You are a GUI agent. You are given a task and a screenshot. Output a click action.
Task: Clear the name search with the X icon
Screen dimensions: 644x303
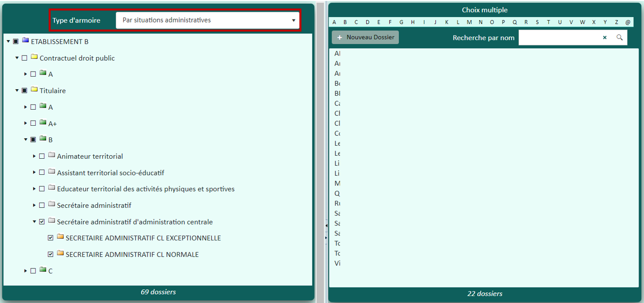[604, 38]
